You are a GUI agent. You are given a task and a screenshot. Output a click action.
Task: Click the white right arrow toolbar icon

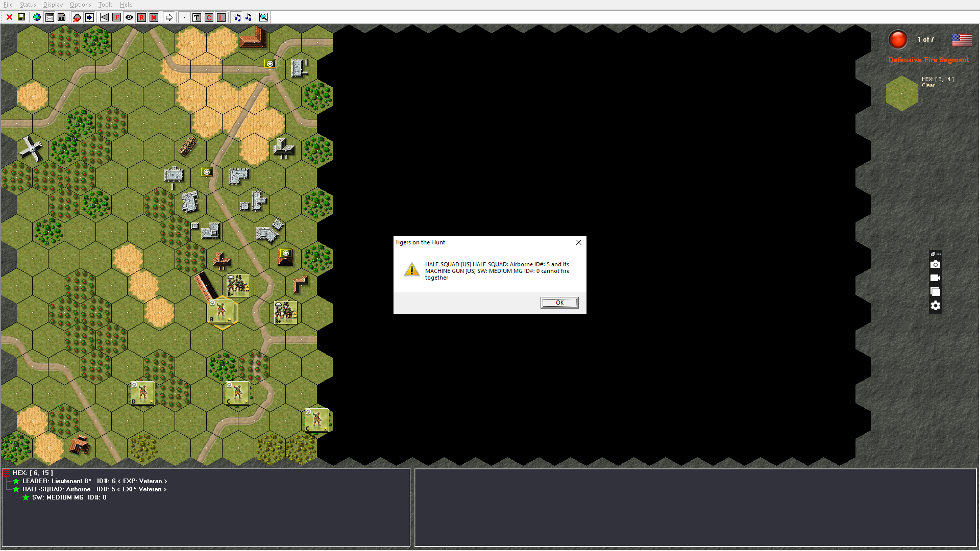tap(169, 17)
